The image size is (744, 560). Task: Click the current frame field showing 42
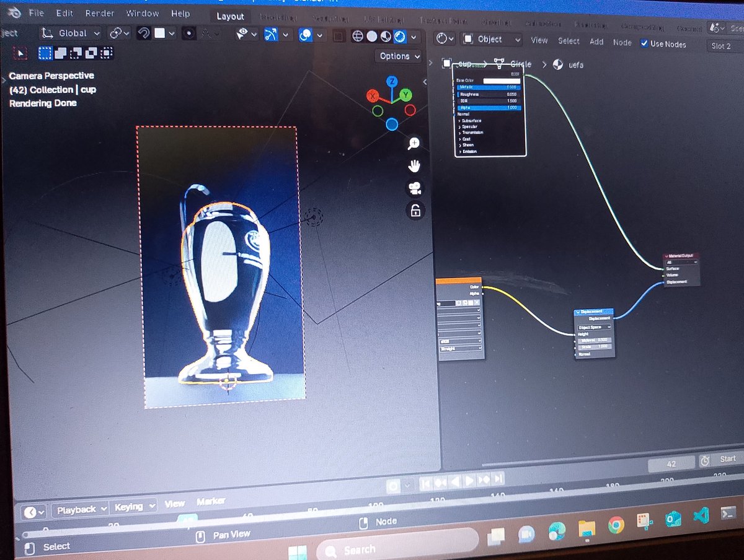(671, 463)
